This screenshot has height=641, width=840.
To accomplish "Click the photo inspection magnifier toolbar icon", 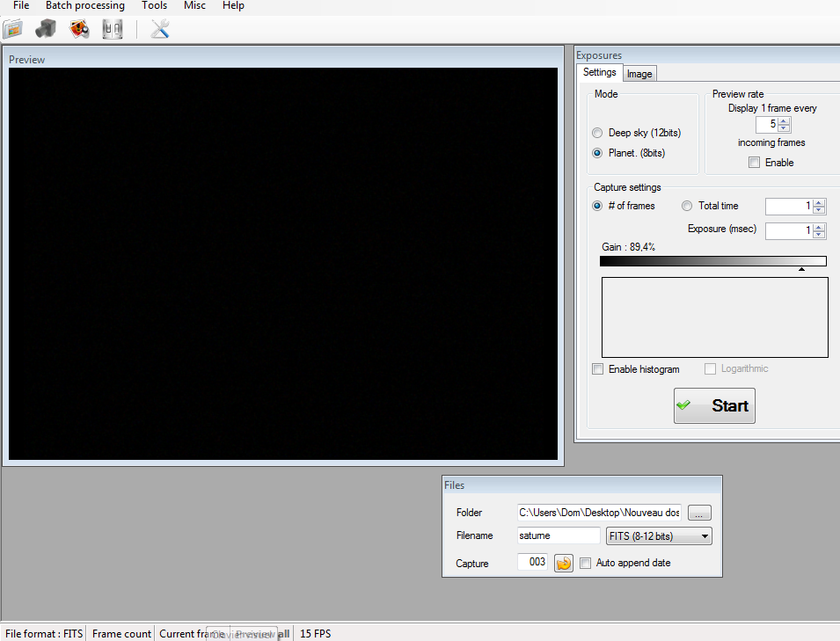I will click(79, 29).
